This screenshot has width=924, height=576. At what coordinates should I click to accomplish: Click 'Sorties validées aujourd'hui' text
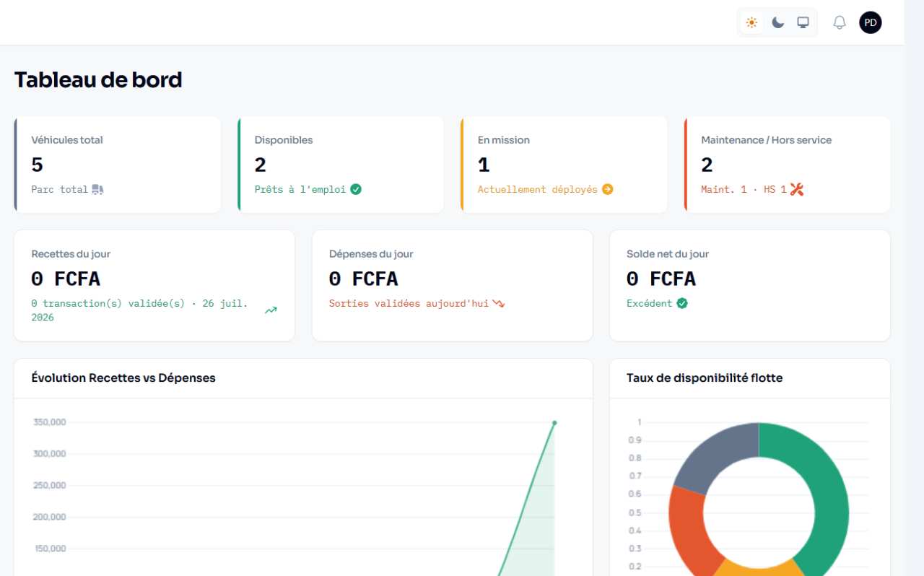coord(409,303)
